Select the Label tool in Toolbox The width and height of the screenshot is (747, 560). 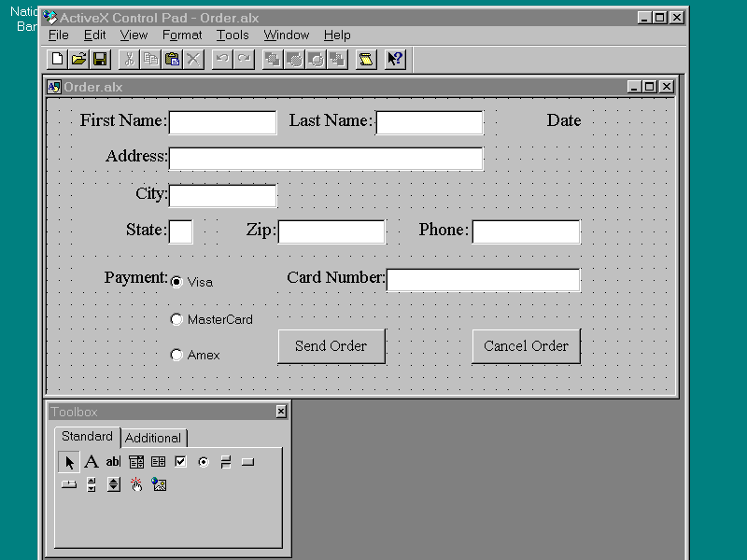[92, 462]
